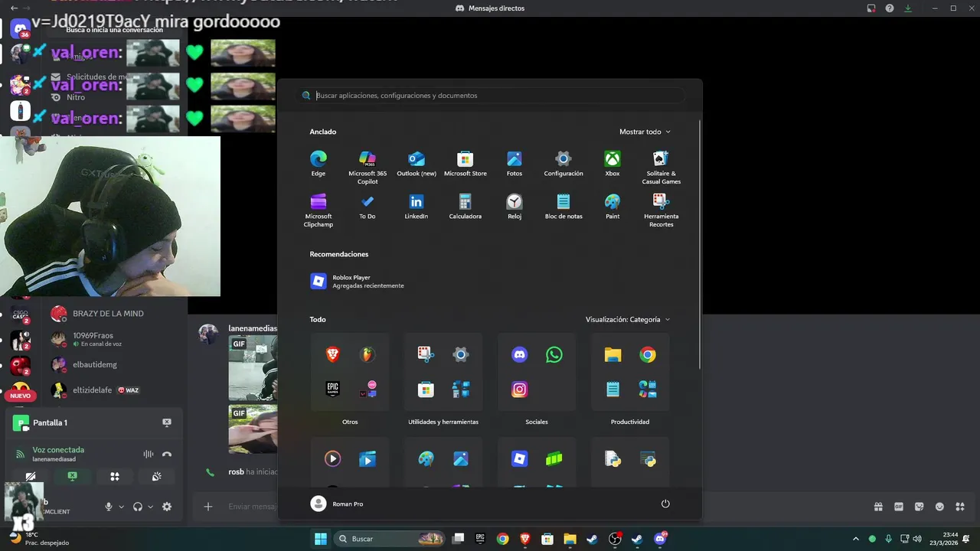Click the Voz conectada status link
980x551 pixels.
(x=58, y=450)
